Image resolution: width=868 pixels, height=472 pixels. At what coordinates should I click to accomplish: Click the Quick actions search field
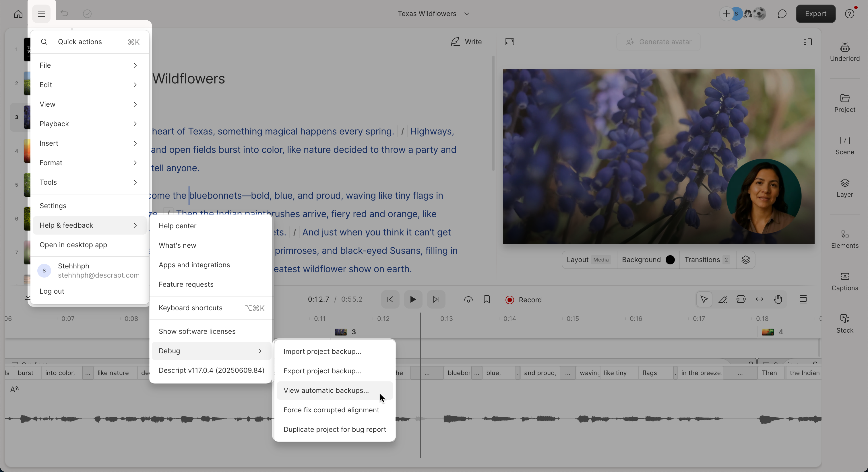(x=89, y=42)
